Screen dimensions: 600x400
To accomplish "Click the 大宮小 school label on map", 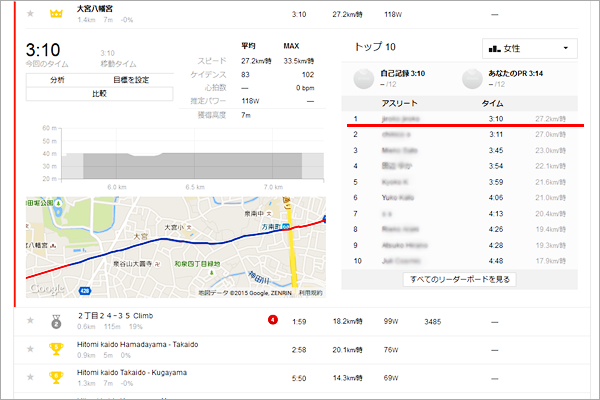I will 174,227.
